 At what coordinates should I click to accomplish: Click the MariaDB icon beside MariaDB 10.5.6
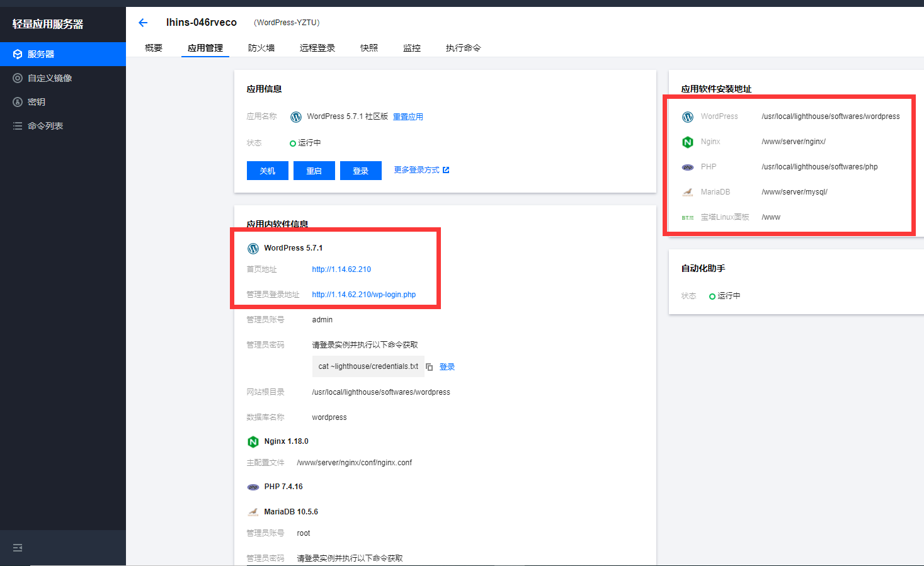(253, 512)
